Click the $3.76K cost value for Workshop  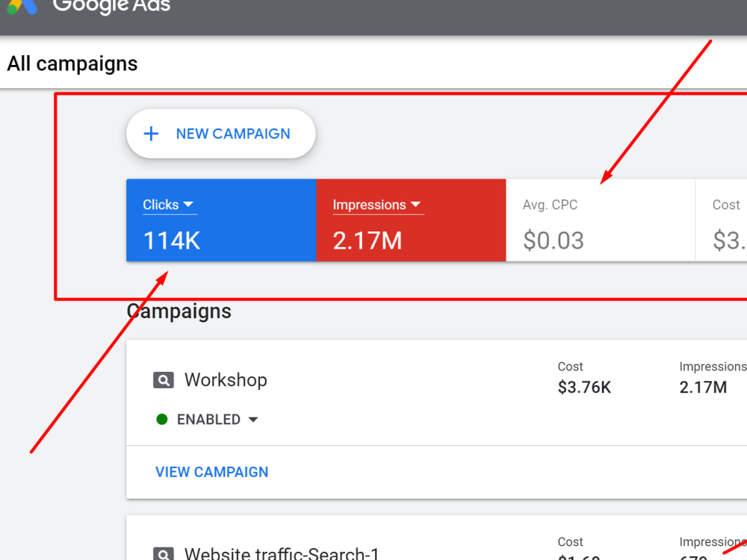(x=585, y=387)
